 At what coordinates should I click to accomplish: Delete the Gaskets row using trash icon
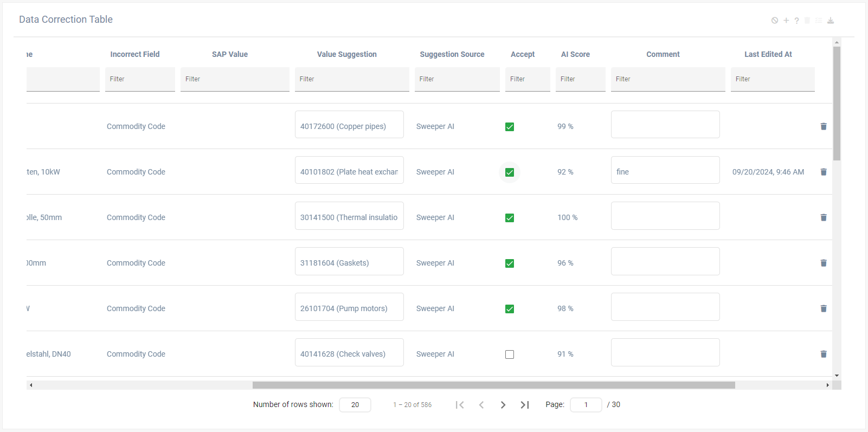(824, 263)
